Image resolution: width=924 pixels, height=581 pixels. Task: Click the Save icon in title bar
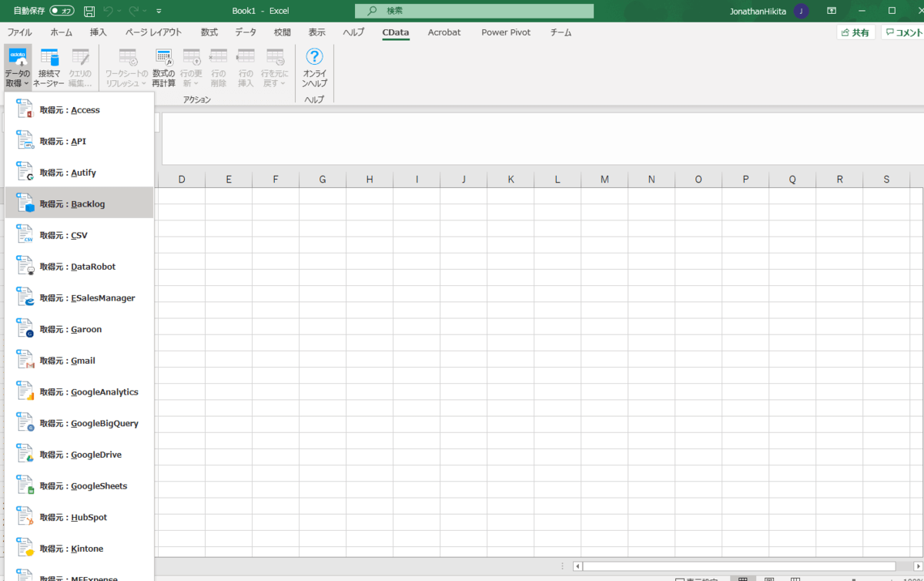point(89,11)
